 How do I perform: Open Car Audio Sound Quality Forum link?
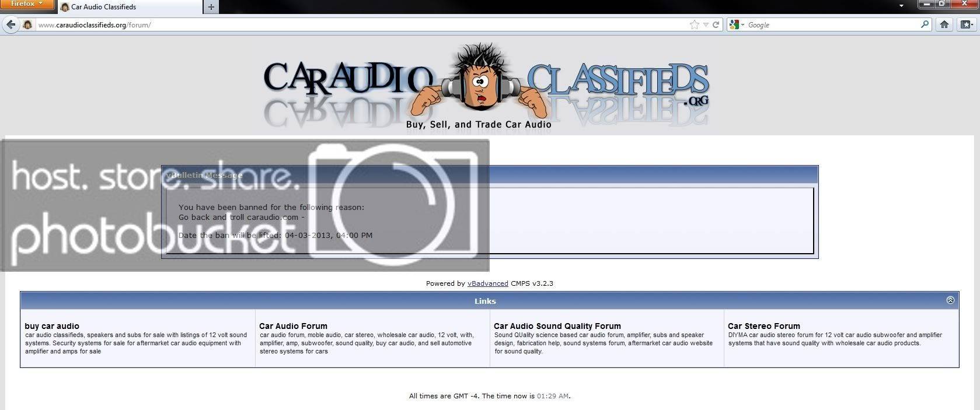pyautogui.click(x=557, y=326)
